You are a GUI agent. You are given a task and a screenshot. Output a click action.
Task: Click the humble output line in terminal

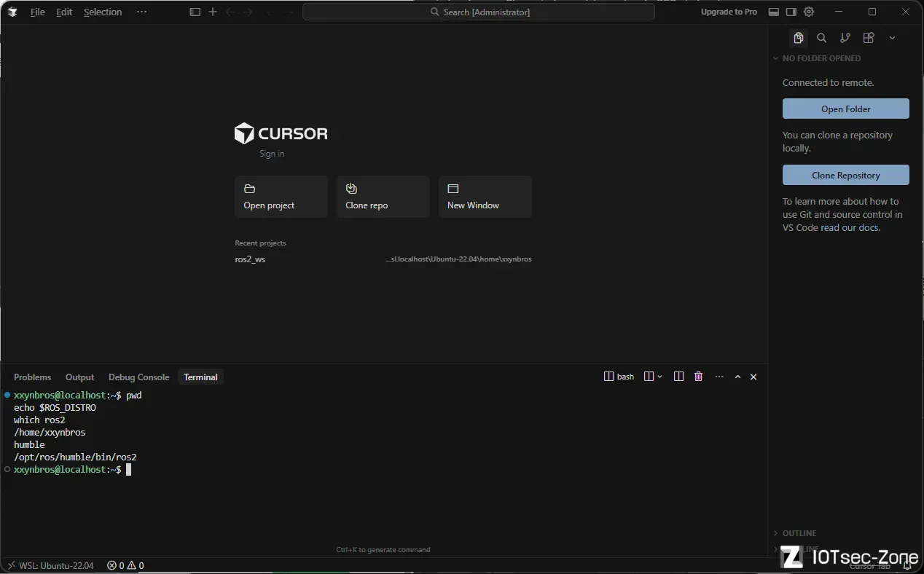29,445
